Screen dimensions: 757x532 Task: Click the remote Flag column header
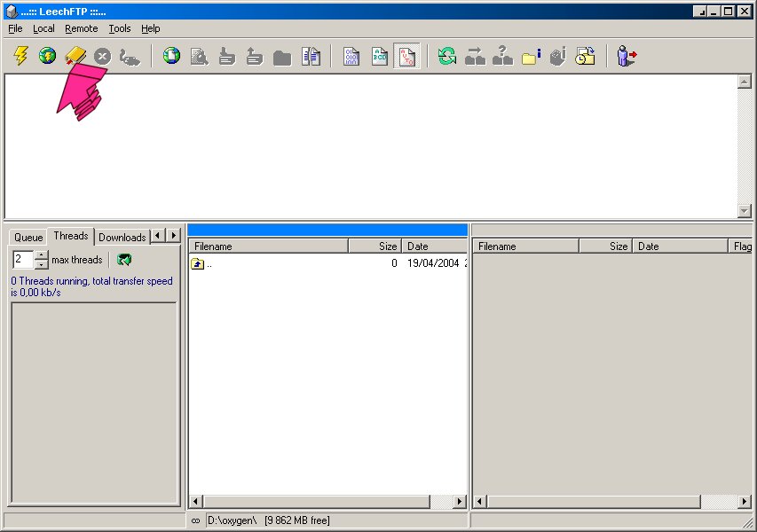(741, 246)
